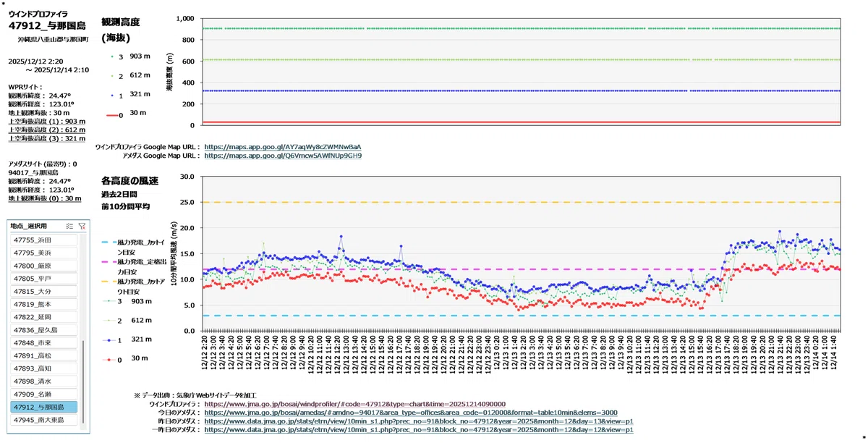Click the 沖縄県八重山郡与那国町 location text
The image size is (868, 443).
click(53, 39)
